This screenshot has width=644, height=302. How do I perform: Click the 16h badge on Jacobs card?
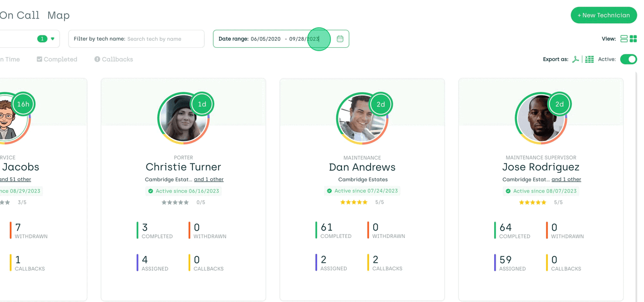point(23,104)
